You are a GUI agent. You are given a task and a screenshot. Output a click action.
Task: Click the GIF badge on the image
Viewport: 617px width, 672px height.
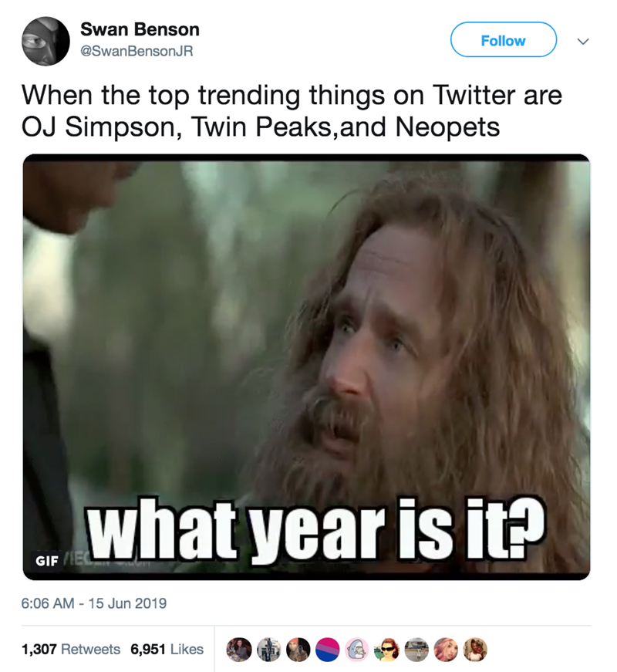(47, 561)
